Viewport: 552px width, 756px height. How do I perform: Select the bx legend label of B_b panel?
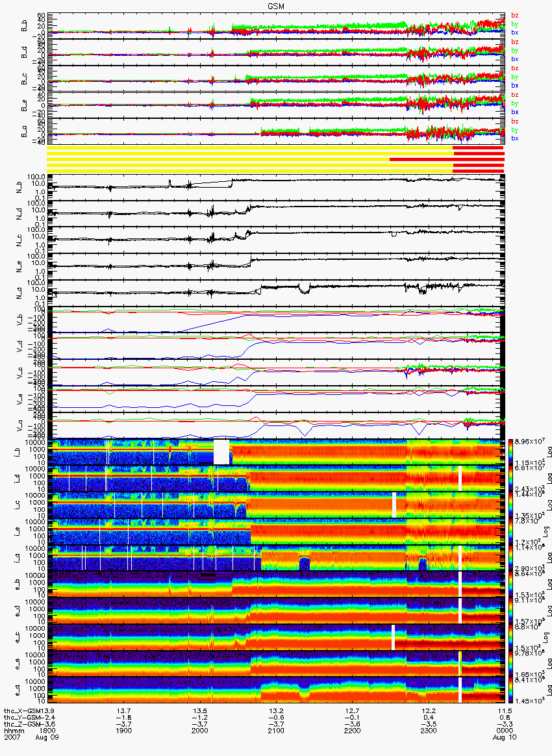coord(515,32)
